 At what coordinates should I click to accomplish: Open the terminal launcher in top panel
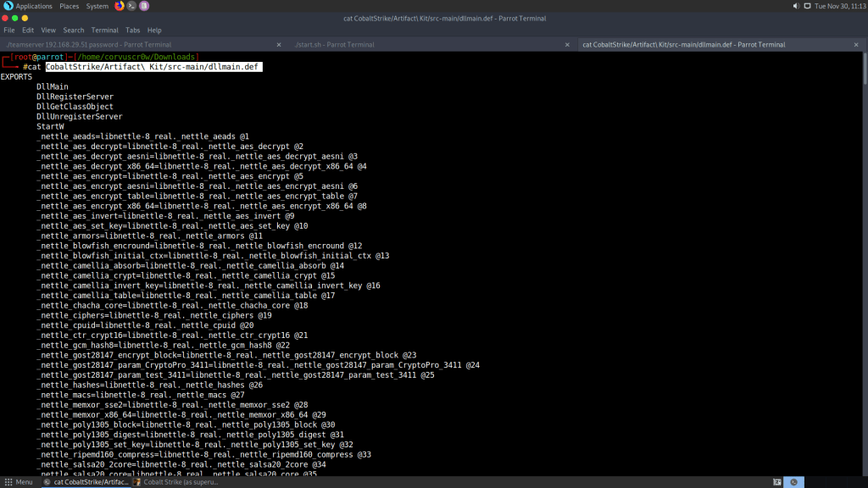click(x=131, y=6)
